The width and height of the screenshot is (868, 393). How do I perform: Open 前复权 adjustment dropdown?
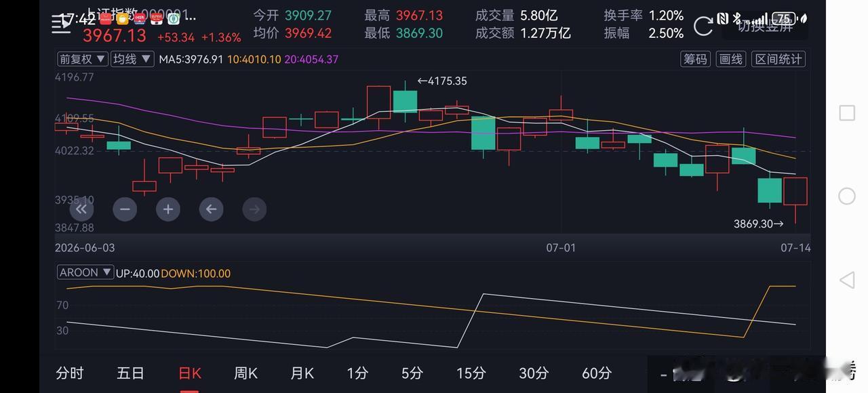coord(82,59)
